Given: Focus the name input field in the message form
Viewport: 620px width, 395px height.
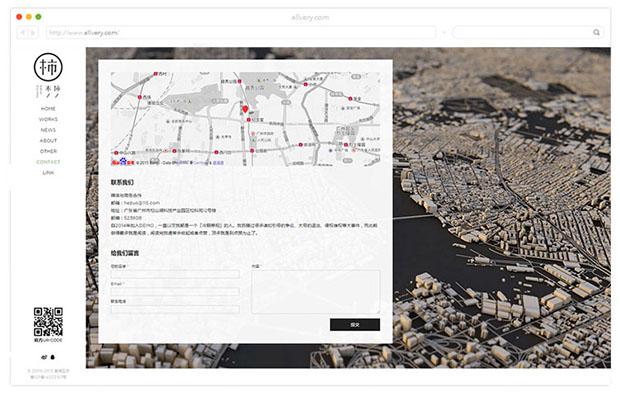Looking at the screenshot, I should click(175, 274).
